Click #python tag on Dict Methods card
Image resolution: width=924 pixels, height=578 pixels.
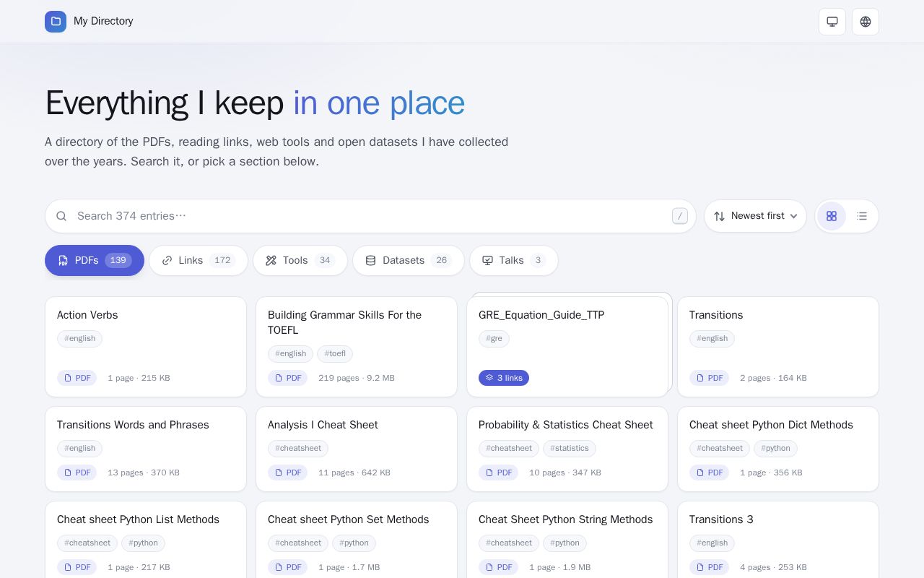(x=775, y=448)
